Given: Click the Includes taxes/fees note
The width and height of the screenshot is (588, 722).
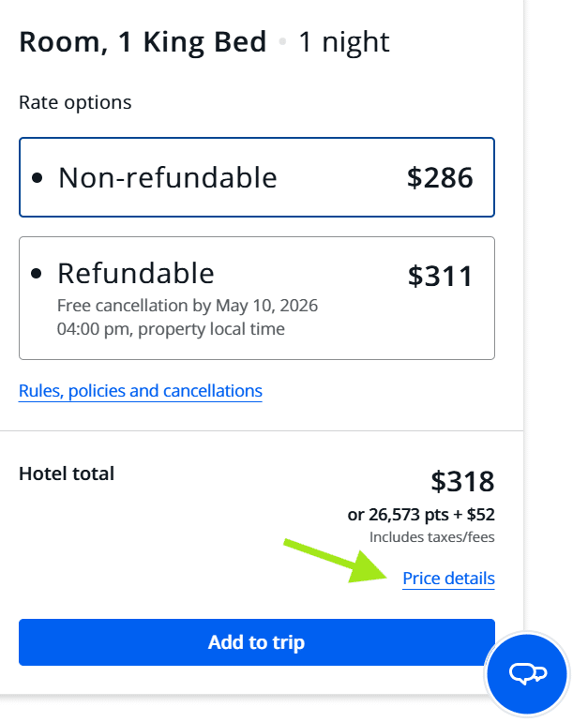Looking at the screenshot, I should point(432,537).
